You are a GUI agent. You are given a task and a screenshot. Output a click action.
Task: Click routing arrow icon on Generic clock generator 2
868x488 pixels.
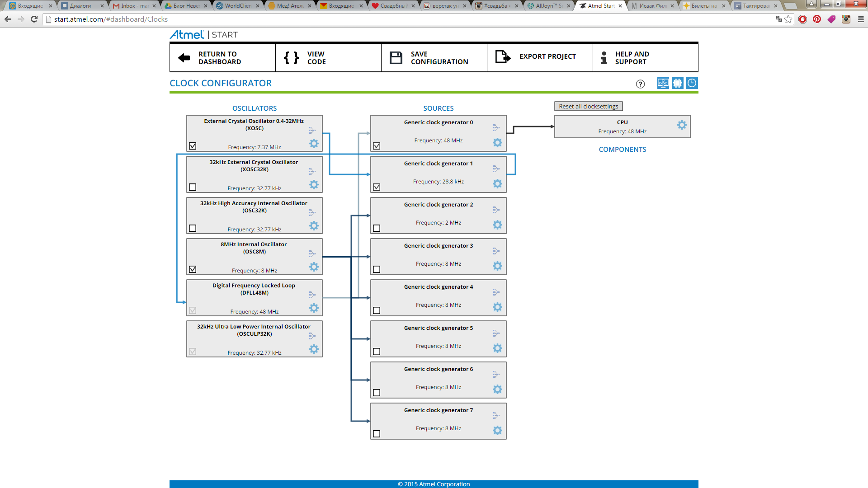[x=496, y=210]
